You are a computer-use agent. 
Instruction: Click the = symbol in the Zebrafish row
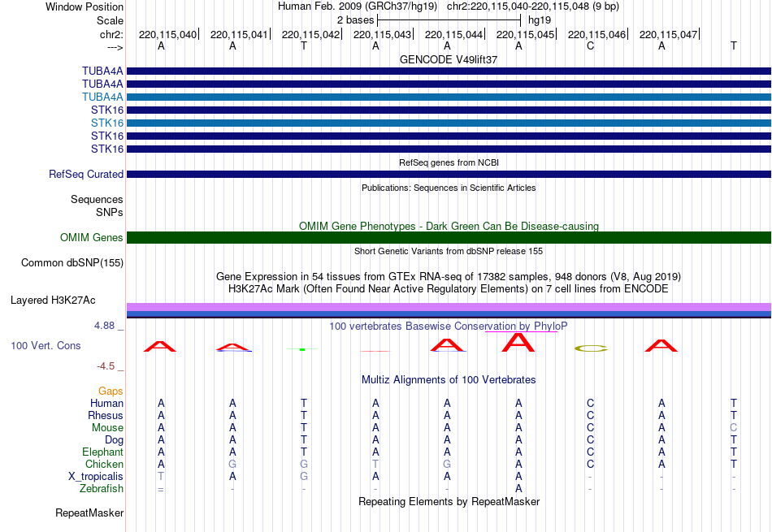click(x=161, y=489)
